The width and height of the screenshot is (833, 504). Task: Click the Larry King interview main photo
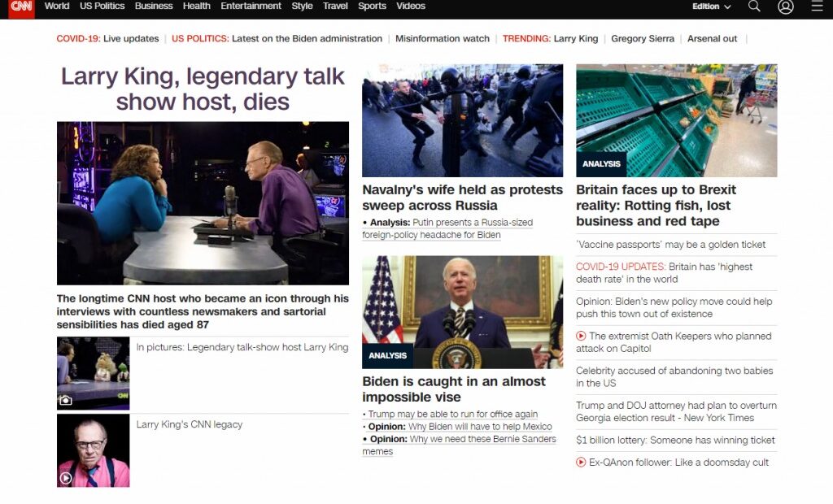203,203
